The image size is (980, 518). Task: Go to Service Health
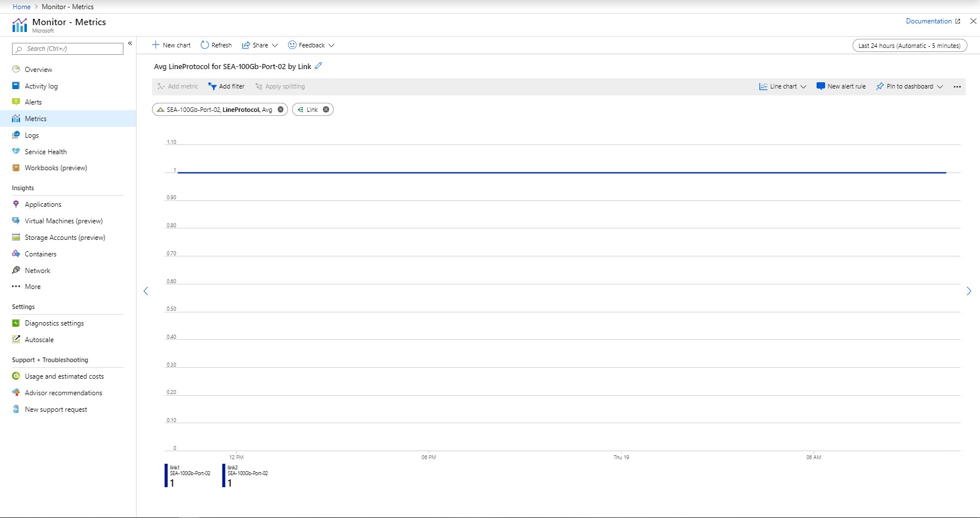click(x=46, y=151)
